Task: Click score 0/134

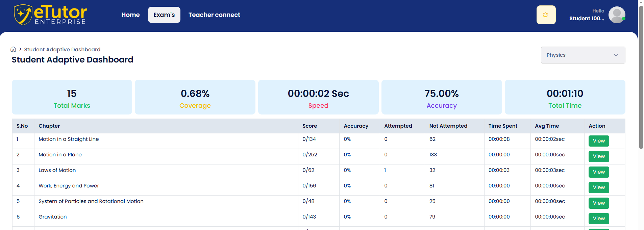Action: (x=309, y=139)
